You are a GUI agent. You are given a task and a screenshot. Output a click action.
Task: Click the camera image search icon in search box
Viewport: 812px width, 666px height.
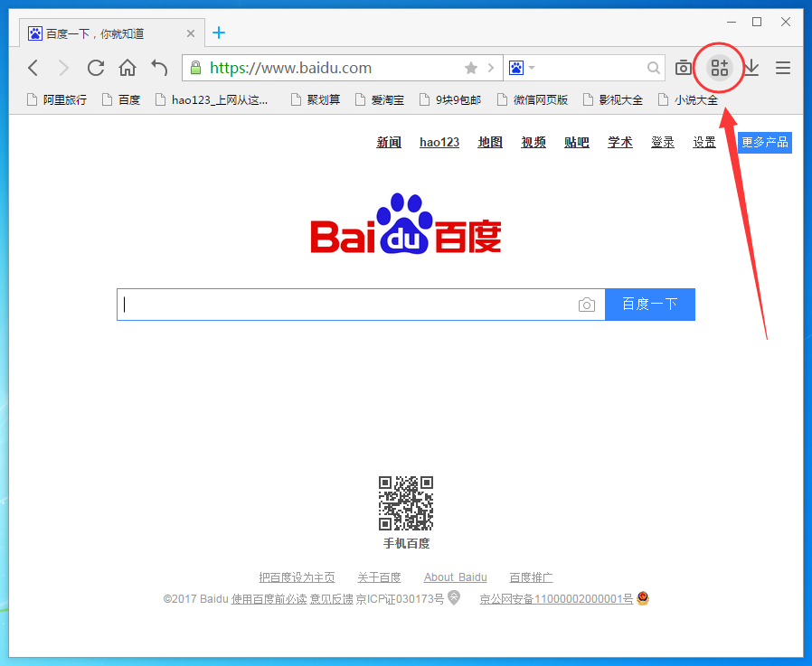587,305
